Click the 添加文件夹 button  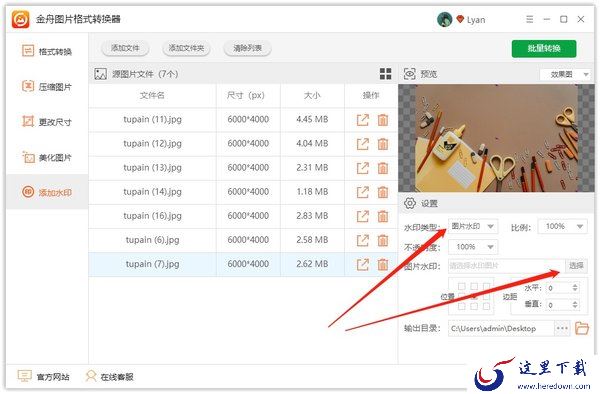click(186, 48)
